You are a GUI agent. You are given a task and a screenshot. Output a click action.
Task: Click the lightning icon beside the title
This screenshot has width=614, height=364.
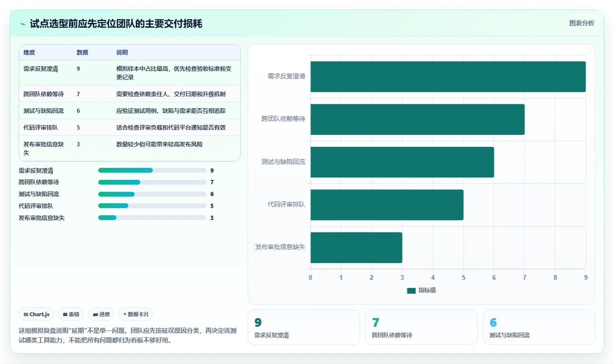pos(23,24)
